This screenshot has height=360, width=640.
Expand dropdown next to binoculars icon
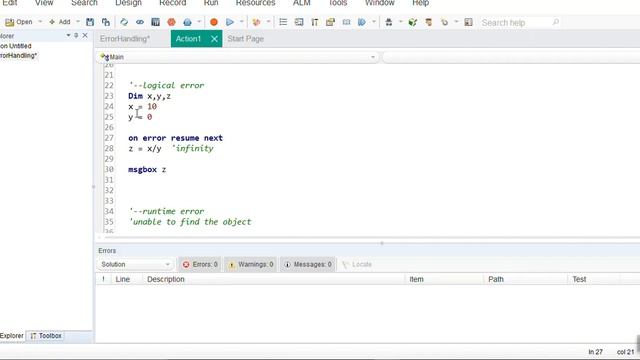[x=400, y=22]
